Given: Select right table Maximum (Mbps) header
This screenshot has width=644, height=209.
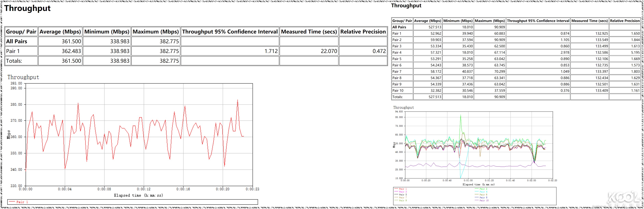Looking at the screenshot, I should click(489, 21).
